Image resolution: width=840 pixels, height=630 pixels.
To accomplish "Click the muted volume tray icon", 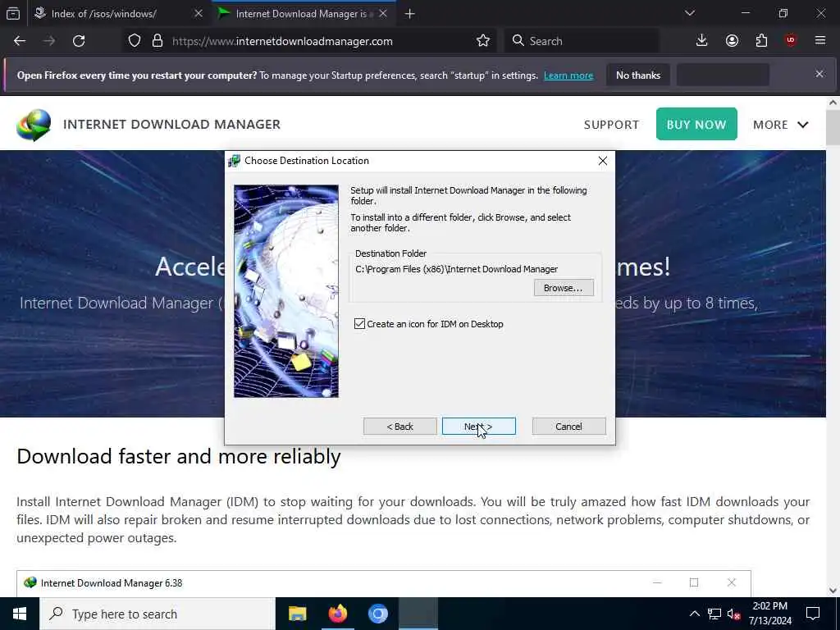I will point(733,614).
